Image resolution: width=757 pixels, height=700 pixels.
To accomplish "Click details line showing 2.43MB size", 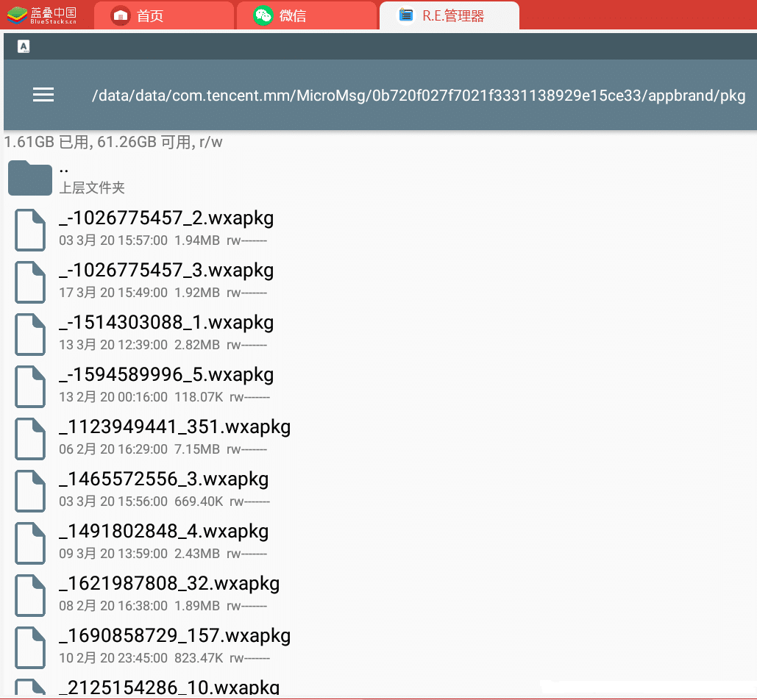I will point(163,554).
